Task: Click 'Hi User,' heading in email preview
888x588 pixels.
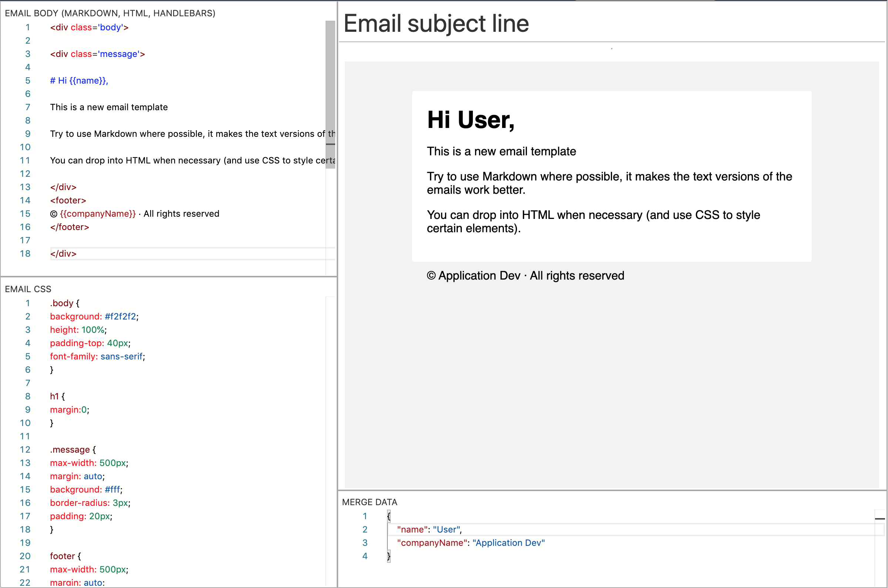Action: pyautogui.click(x=470, y=120)
